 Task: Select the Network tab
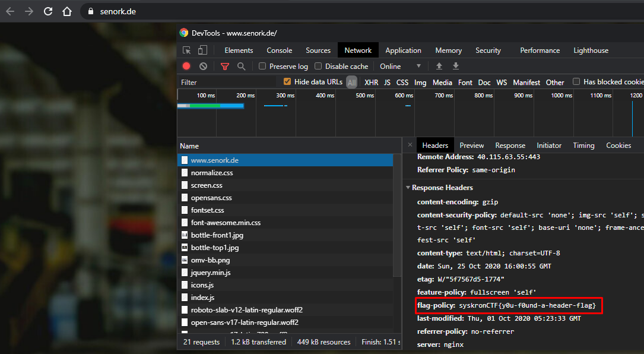pos(358,50)
